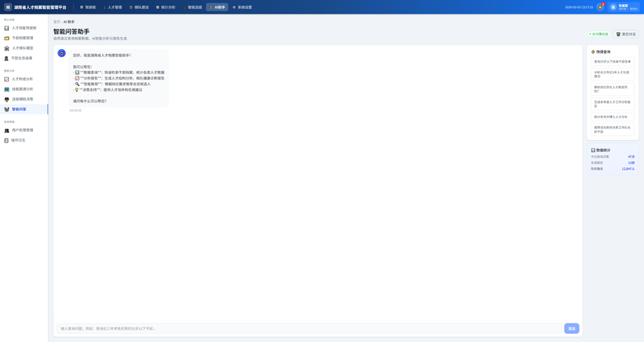Viewport: 644px width, 342px height.
Task: Click the 今日查询次数 value 47次
Action: pos(631,156)
